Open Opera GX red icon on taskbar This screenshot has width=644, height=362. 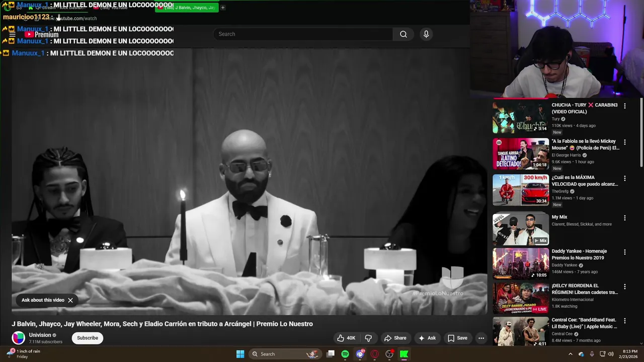tap(374, 354)
